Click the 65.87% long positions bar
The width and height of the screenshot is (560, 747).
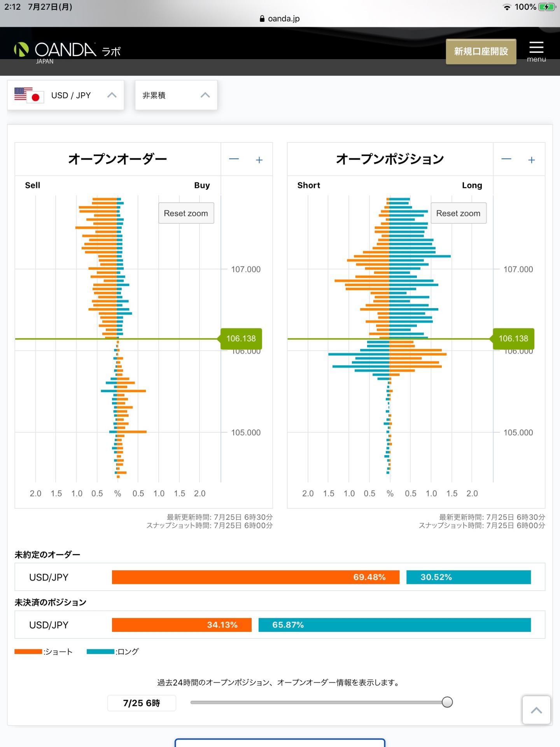394,625
